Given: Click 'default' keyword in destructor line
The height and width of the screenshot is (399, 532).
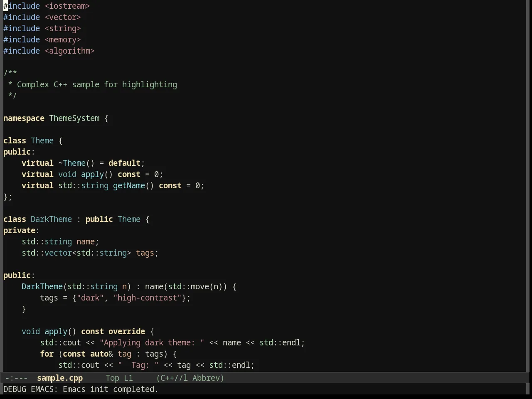Looking at the screenshot, I should 124,163.
